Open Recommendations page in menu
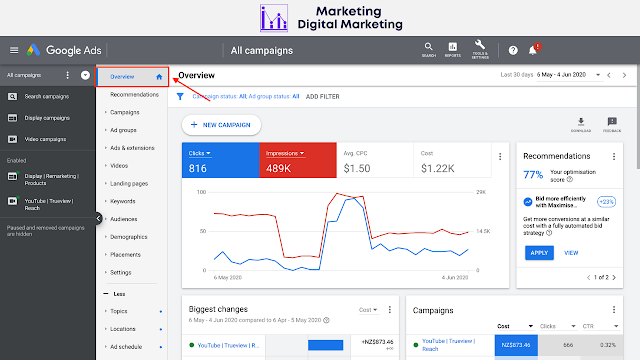The height and width of the screenshot is (360, 640). click(134, 95)
